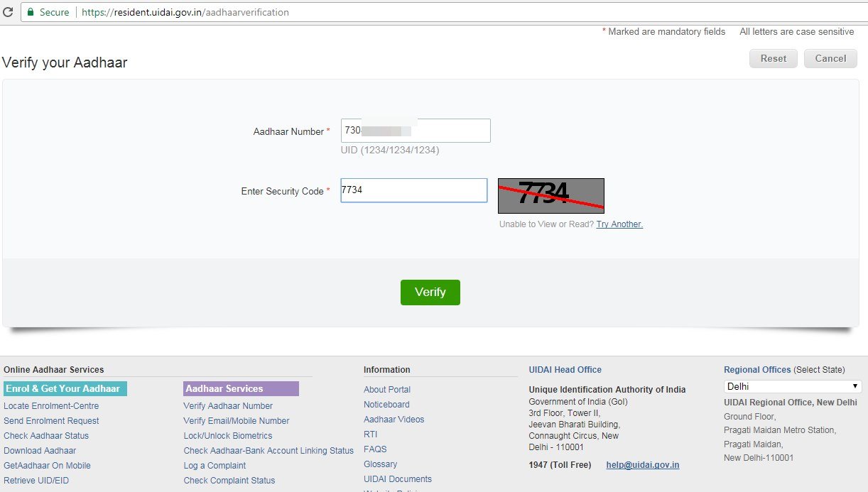
Task: Click the browser reload icon
Action: tap(9, 12)
